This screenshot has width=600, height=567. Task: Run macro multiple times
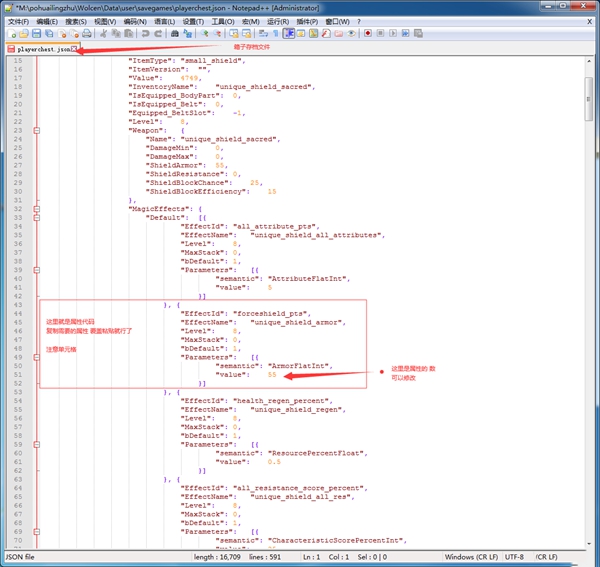pyautogui.click(x=406, y=34)
